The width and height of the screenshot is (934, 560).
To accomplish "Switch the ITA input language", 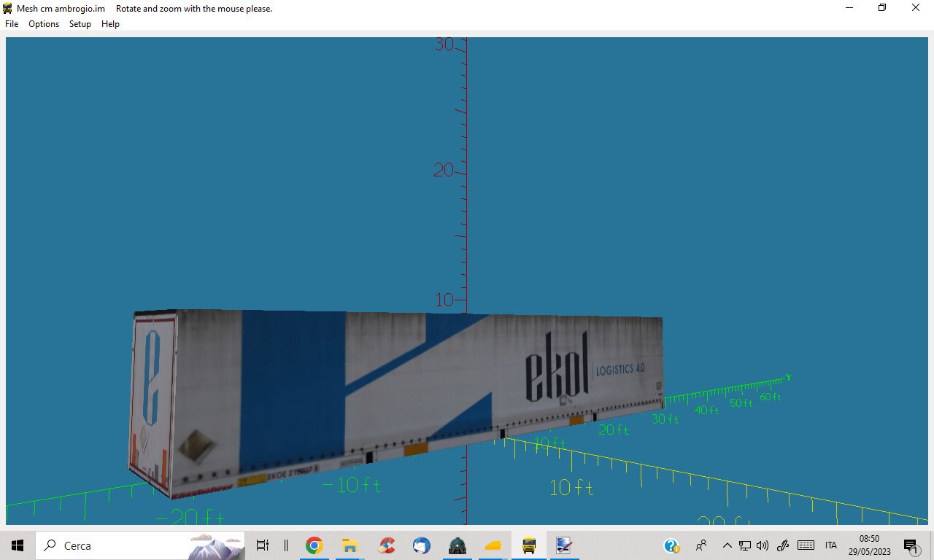I will (830, 545).
